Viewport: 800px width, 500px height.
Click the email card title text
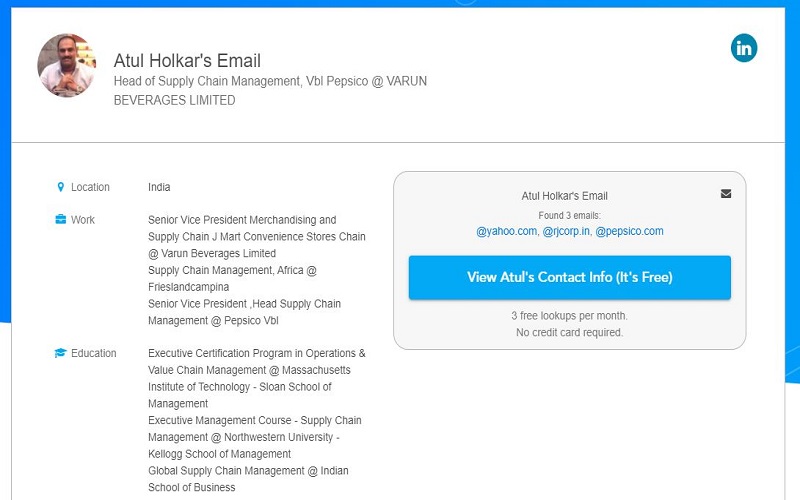pyautogui.click(x=564, y=196)
